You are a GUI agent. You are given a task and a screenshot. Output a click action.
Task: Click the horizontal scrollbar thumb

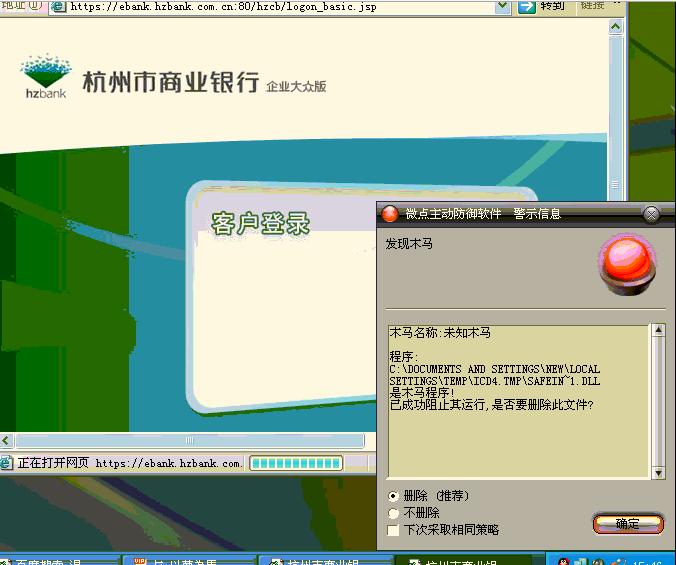(x=190, y=440)
